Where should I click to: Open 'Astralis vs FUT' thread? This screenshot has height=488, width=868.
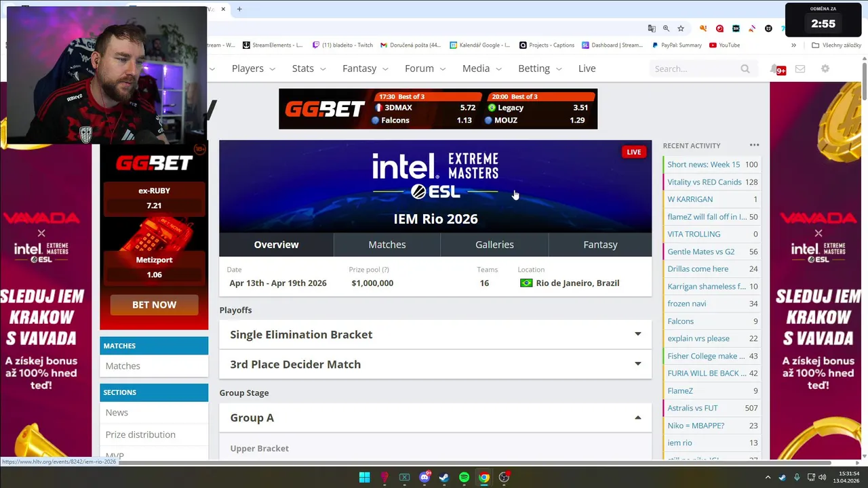click(x=692, y=408)
